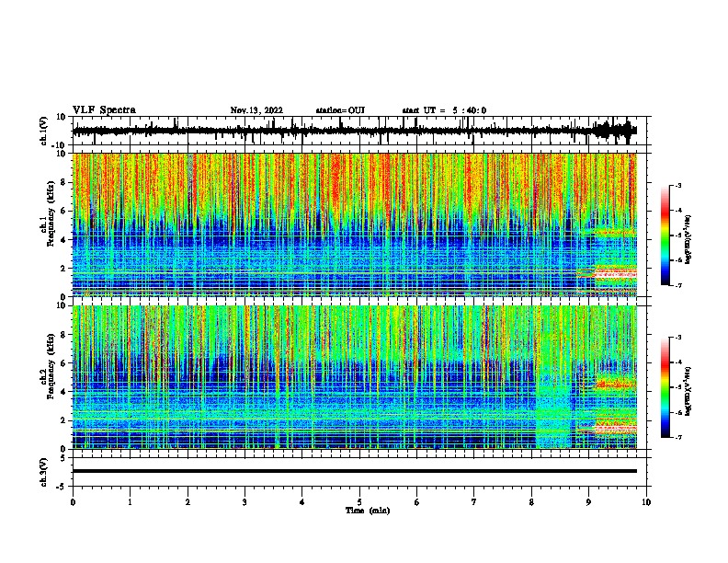Screen dimensions: 728x563
Task: Click time axis tick label "8"
Action: pyautogui.click(x=531, y=502)
